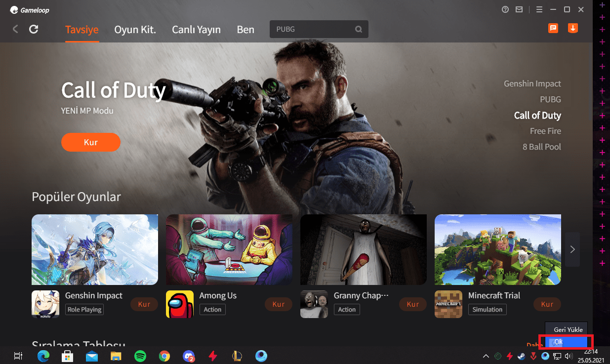The height and width of the screenshot is (364, 610).
Task: Install Call of Duty with the Kur button
Action: 91,142
